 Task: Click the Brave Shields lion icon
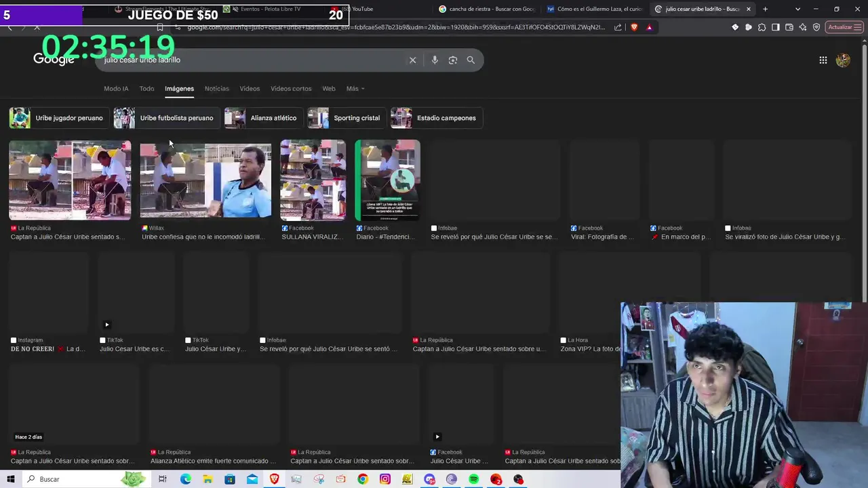pyautogui.click(x=634, y=27)
